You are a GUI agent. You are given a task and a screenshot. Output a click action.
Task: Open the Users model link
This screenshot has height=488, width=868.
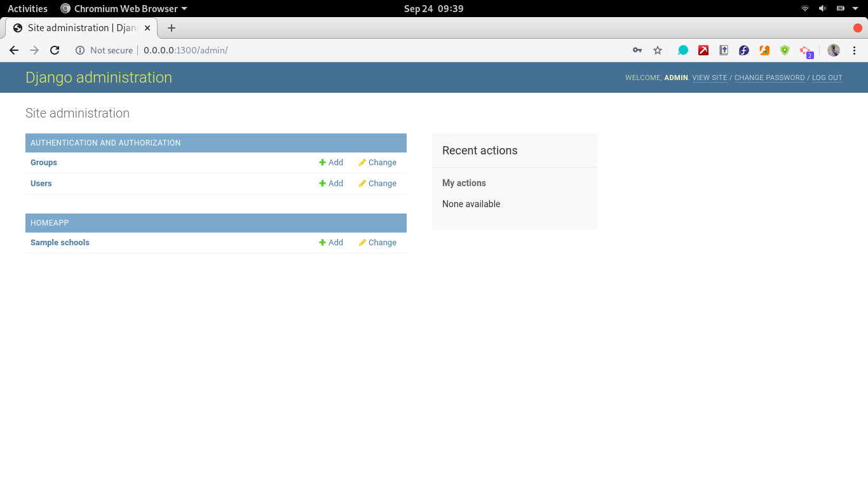point(41,184)
